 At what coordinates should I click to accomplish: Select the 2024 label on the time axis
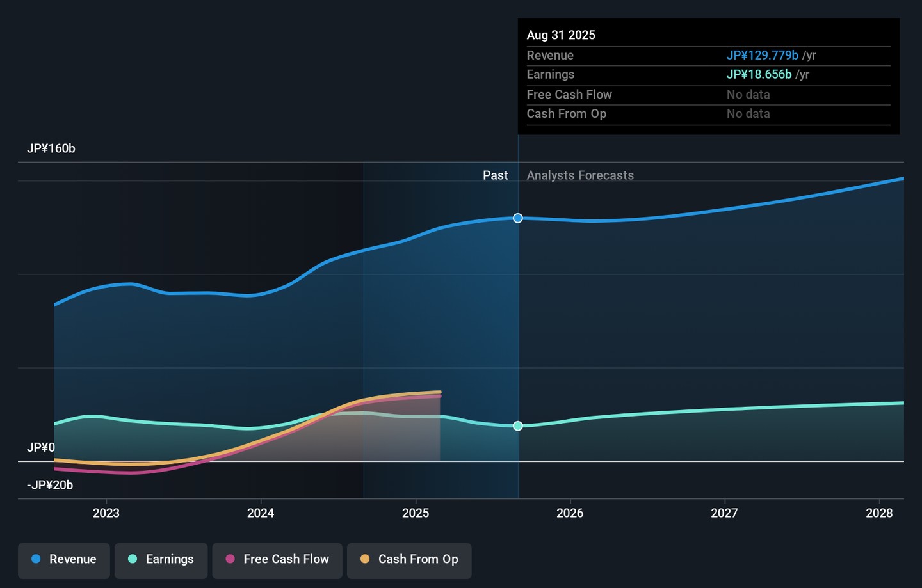pyautogui.click(x=261, y=513)
